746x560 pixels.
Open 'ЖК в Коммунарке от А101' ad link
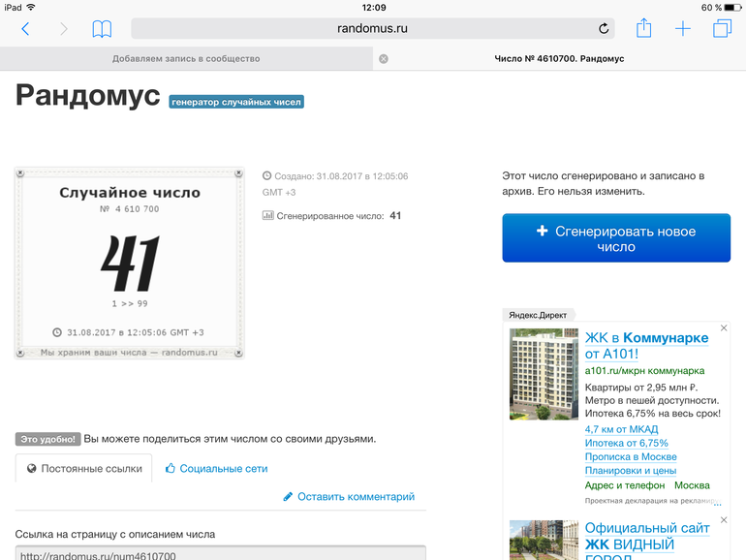[x=646, y=346]
